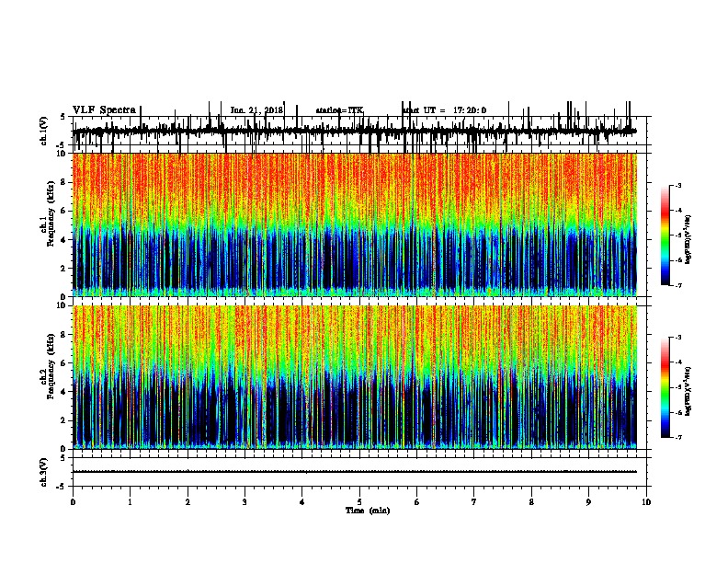Click the ch.2 spectrogram color scale bar

click(x=665, y=387)
